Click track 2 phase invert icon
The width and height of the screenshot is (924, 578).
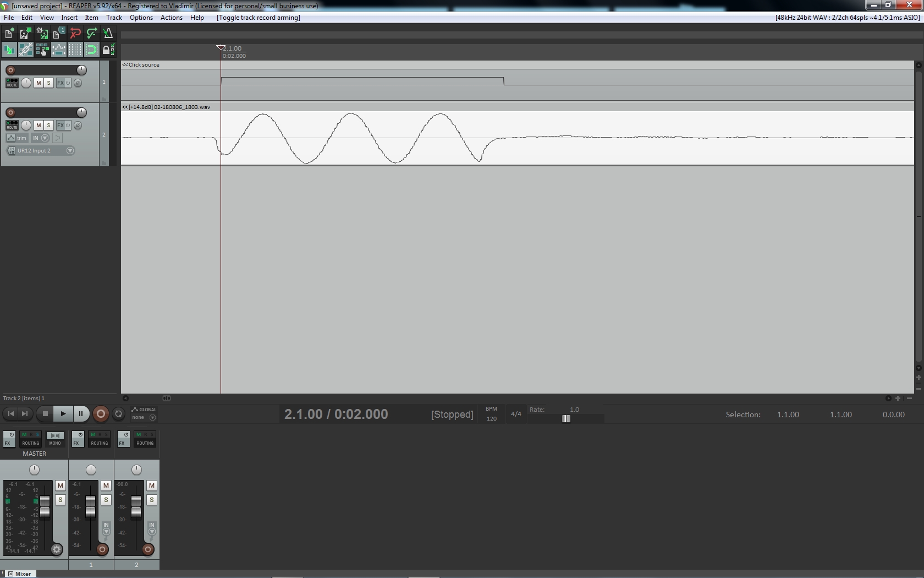pyautogui.click(x=78, y=126)
